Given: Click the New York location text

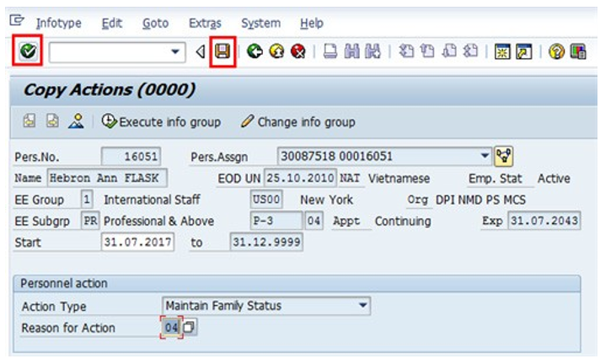Looking at the screenshot, I should (x=326, y=200).
